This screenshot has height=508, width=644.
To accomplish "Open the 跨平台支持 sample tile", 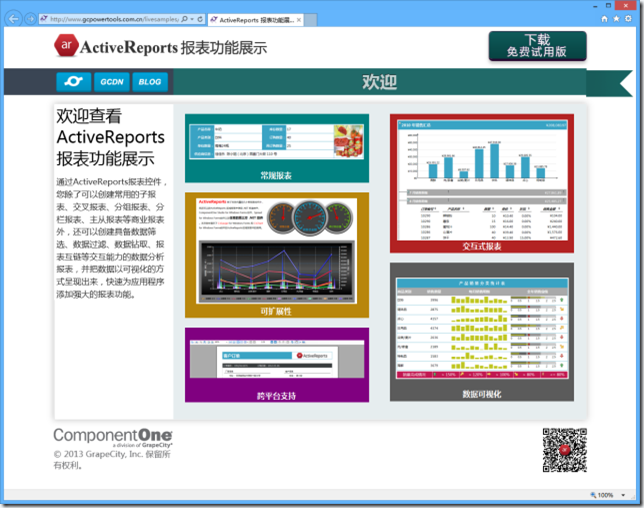I will [277, 365].
